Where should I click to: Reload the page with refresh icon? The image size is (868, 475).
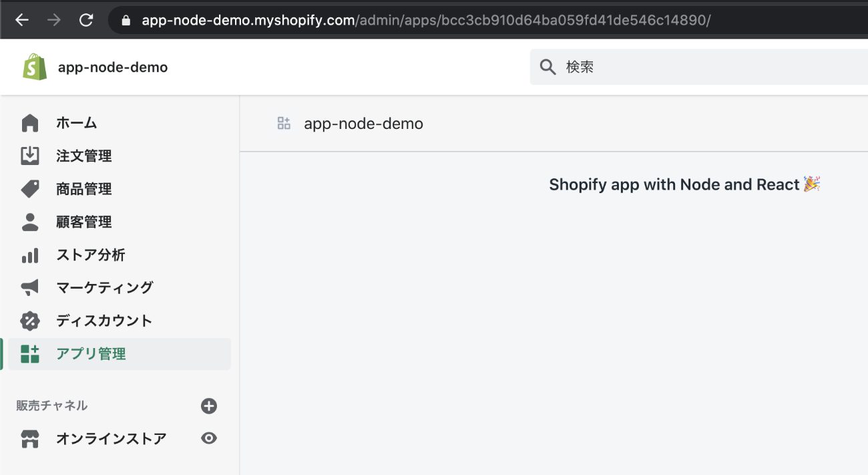click(86, 20)
